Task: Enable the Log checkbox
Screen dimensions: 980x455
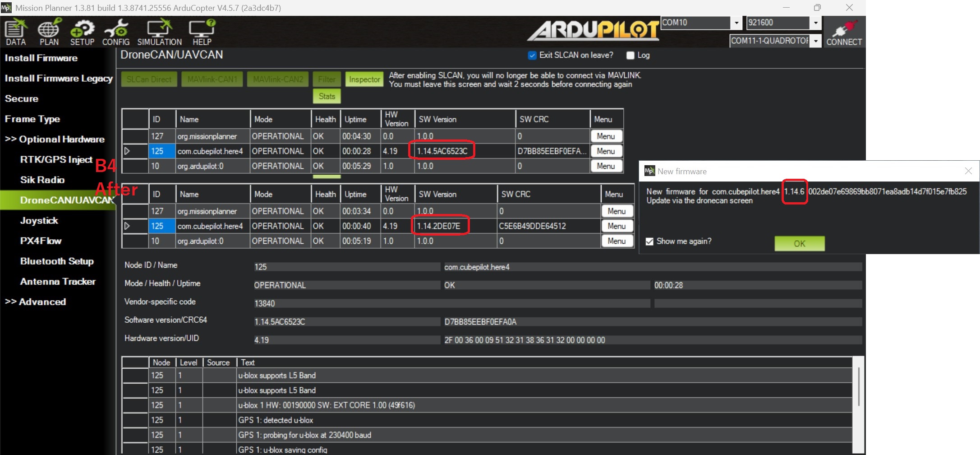Action: click(630, 55)
